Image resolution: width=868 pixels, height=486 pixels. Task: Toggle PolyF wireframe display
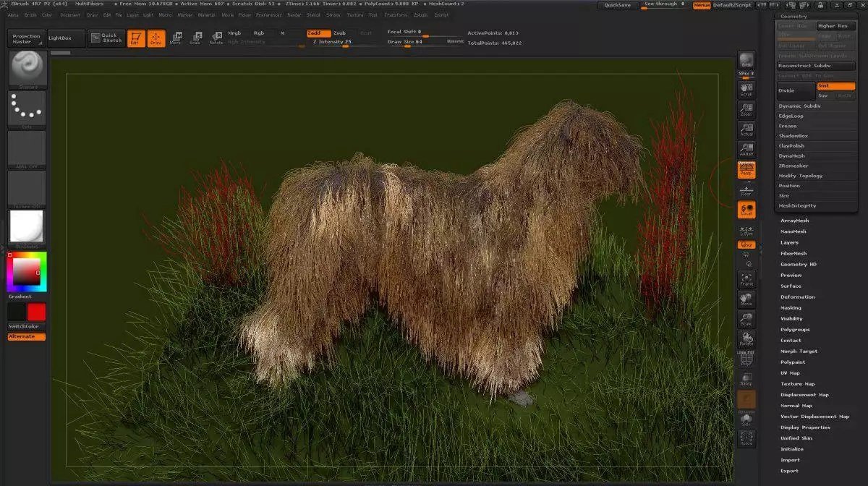pyautogui.click(x=746, y=359)
